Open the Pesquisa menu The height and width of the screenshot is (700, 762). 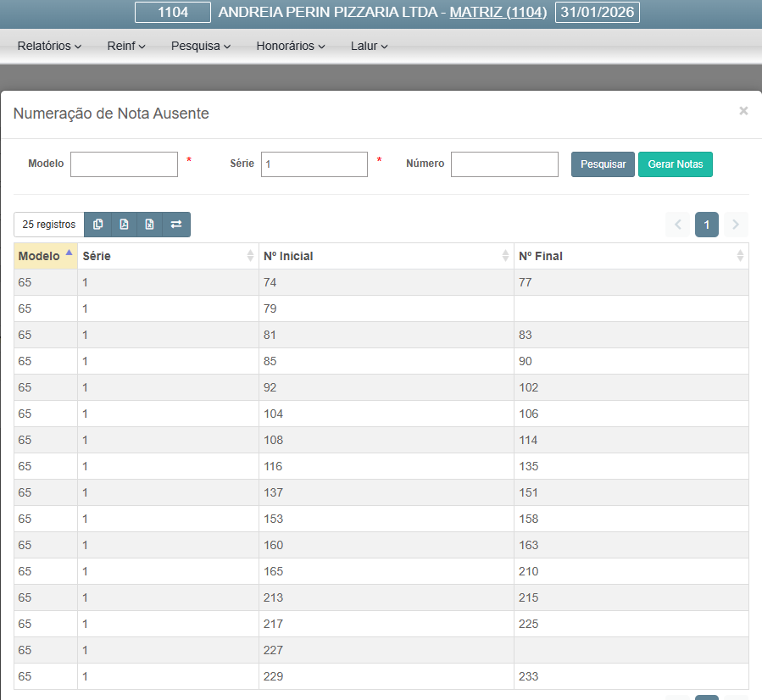coord(201,46)
